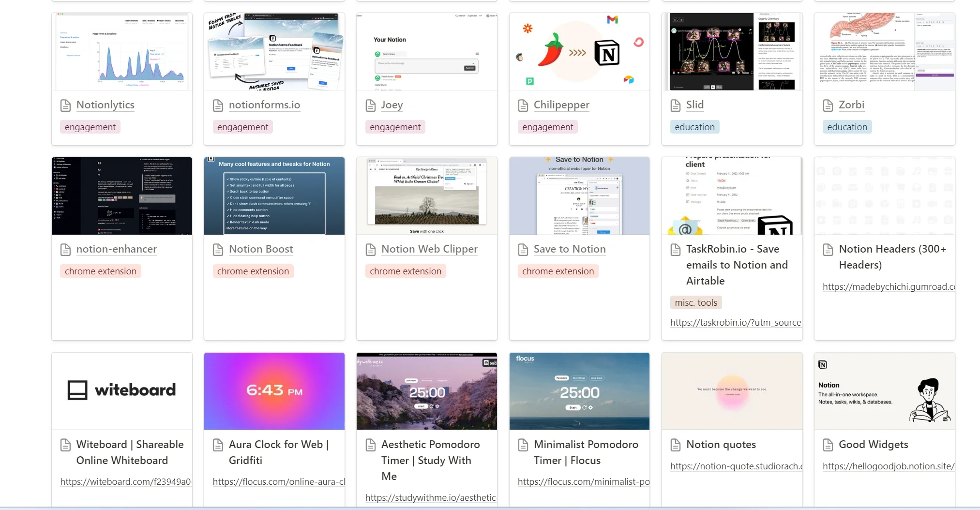Follow the witeboard.com URL link

click(126, 482)
